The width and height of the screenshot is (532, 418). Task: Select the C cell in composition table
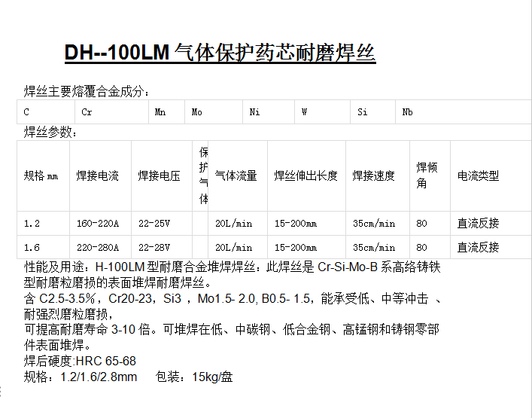[x=46, y=112]
